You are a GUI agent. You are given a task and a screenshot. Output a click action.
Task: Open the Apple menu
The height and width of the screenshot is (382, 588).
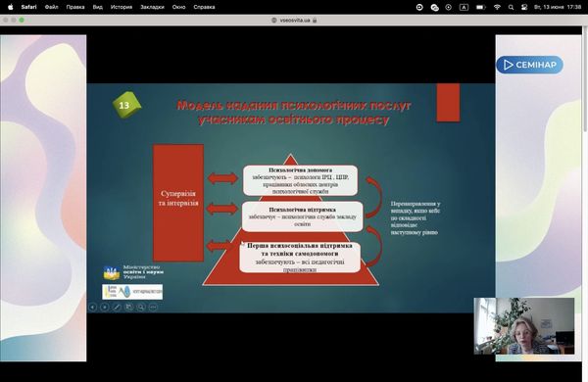11,7
